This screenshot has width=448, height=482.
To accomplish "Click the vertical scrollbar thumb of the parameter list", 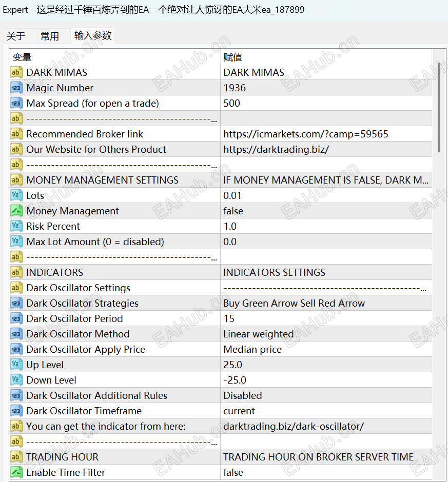I will 439,107.
